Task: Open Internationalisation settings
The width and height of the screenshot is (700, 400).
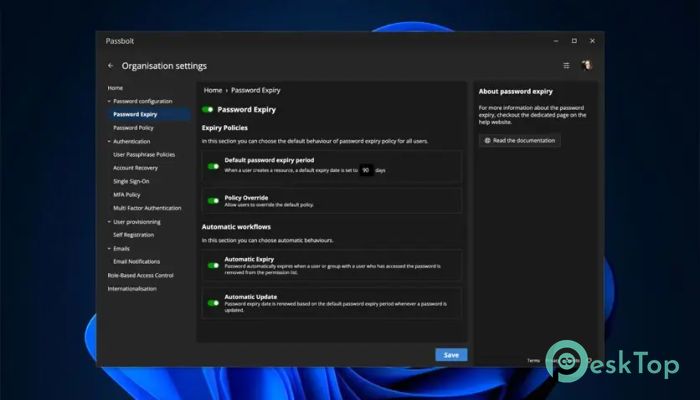Action: [x=132, y=289]
